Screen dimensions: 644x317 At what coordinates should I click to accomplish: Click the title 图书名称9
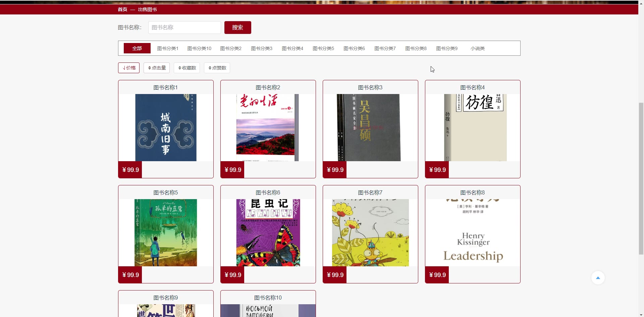[x=166, y=298]
